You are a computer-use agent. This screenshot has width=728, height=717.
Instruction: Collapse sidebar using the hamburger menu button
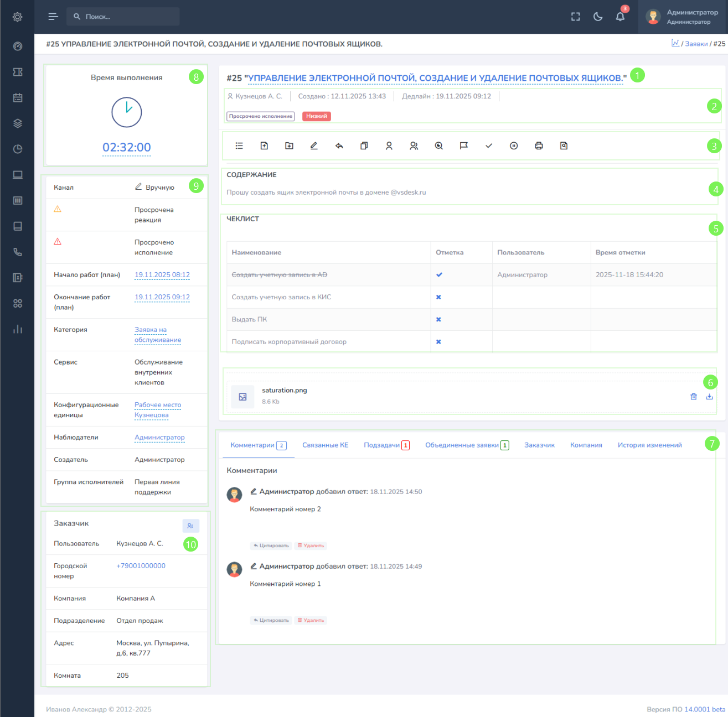tap(53, 17)
